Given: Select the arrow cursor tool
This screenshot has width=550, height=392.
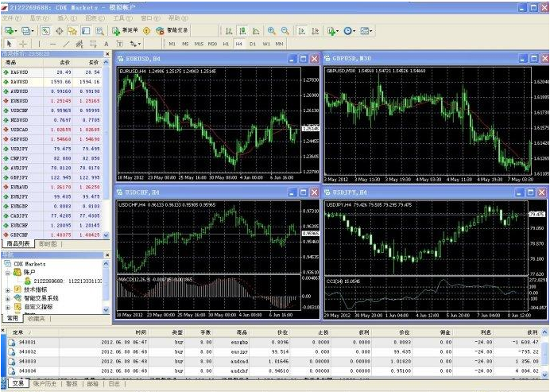Looking at the screenshot, I should pyautogui.click(x=9, y=44).
